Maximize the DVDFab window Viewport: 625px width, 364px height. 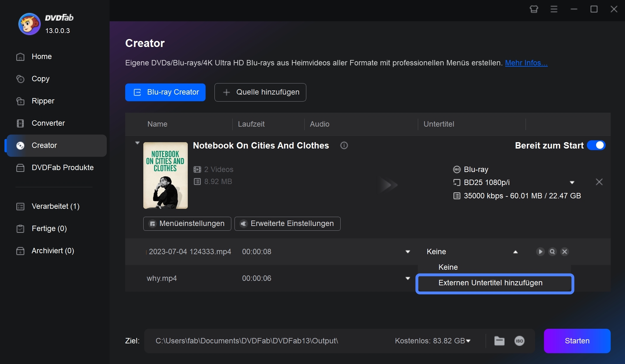click(594, 9)
